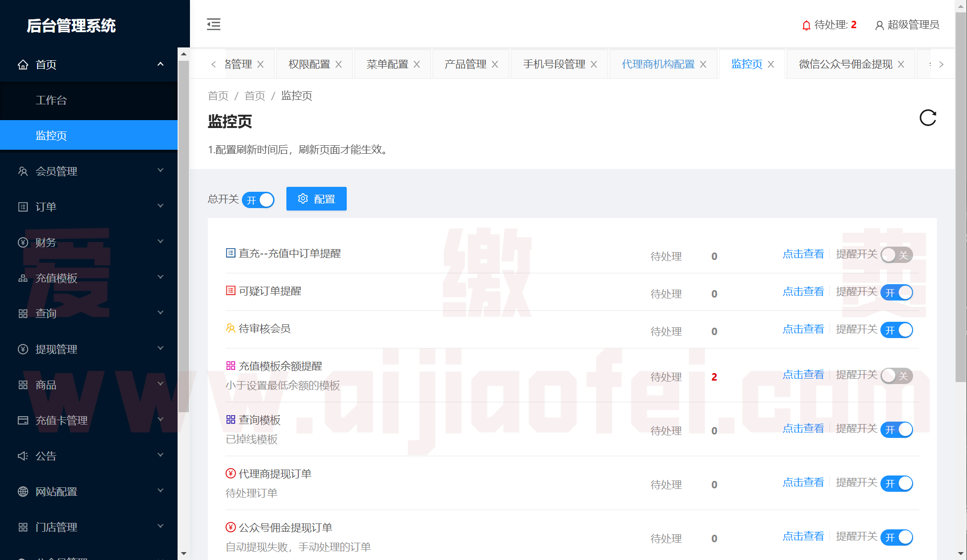Click 点击查看 for 待审核会员

(803, 329)
